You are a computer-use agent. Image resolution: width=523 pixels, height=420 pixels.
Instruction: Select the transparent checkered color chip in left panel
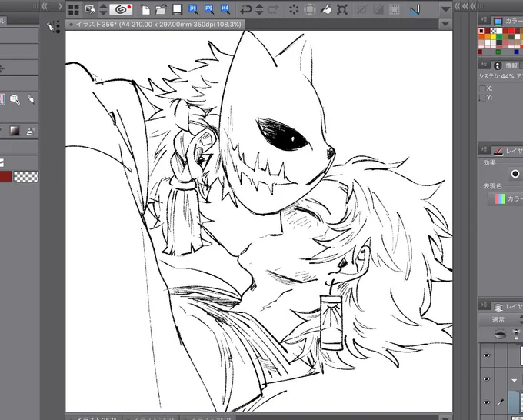click(26, 176)
